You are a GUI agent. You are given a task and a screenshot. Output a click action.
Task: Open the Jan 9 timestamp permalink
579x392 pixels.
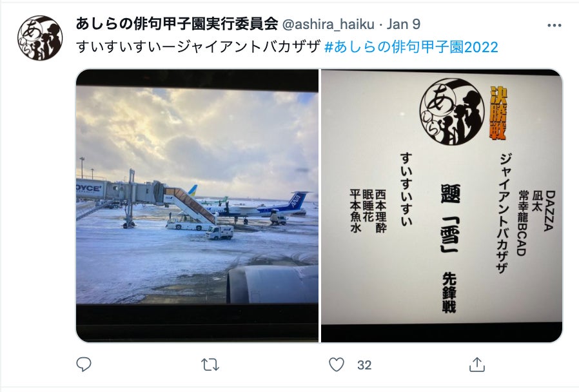tap(403, 24)
